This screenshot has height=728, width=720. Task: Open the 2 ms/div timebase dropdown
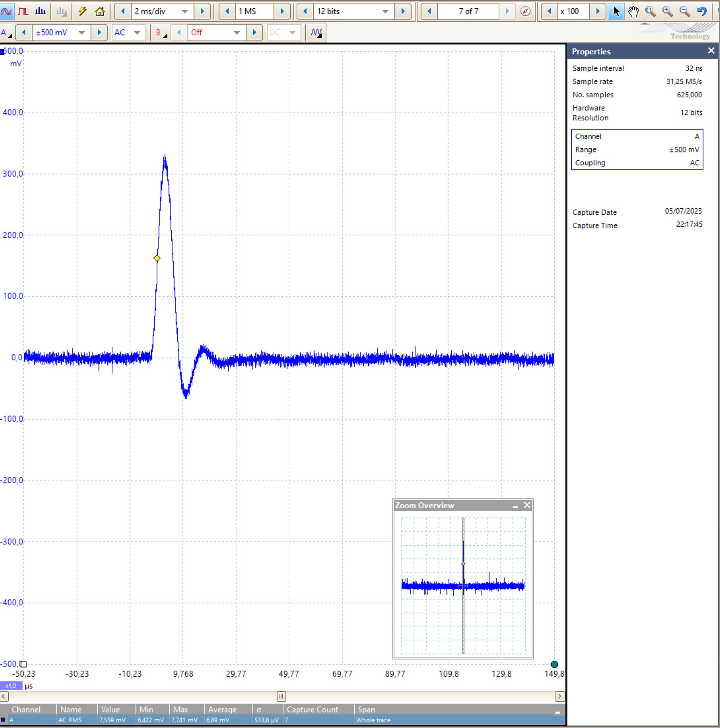[x=185, y=11]
